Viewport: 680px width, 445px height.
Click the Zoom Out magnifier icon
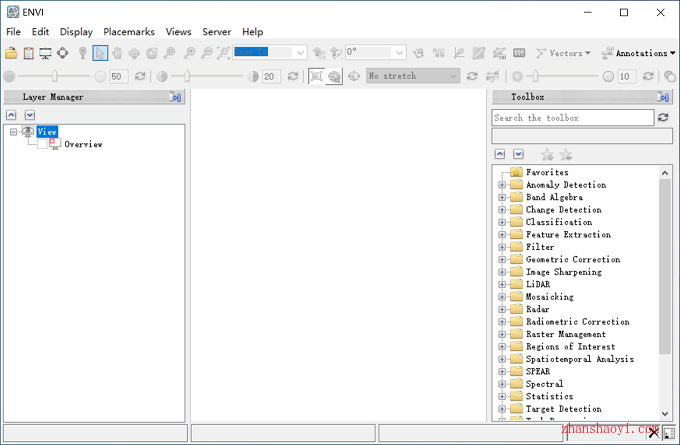point(207,53)
